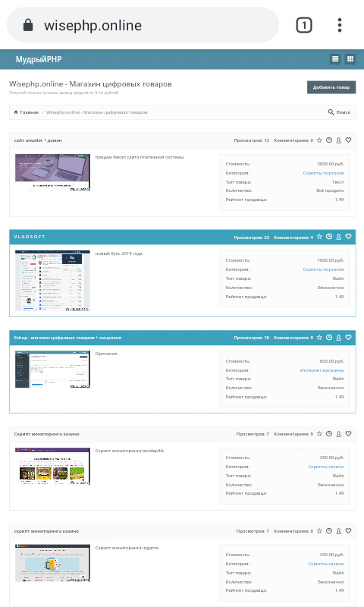This screenshot has width=364, height=607.
Task: Open the browser tab switcher
Action: click(x=304, y=25)
